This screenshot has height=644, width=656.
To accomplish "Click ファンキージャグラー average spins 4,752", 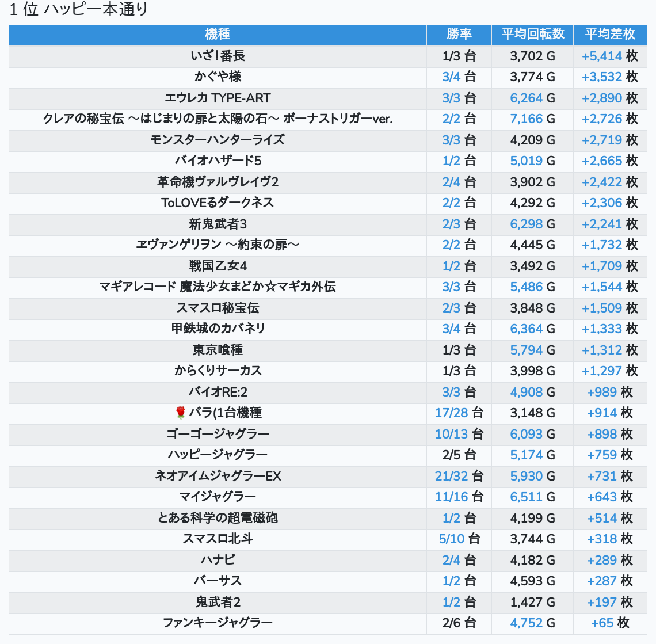I will click(526, 623).
